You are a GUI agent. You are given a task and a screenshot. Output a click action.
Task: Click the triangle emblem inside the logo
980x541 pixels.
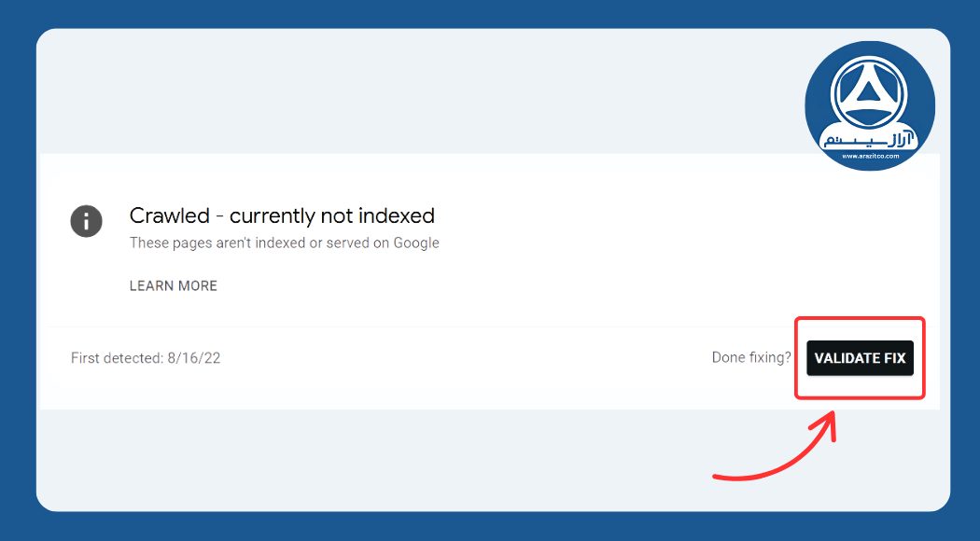pos(869,93)
